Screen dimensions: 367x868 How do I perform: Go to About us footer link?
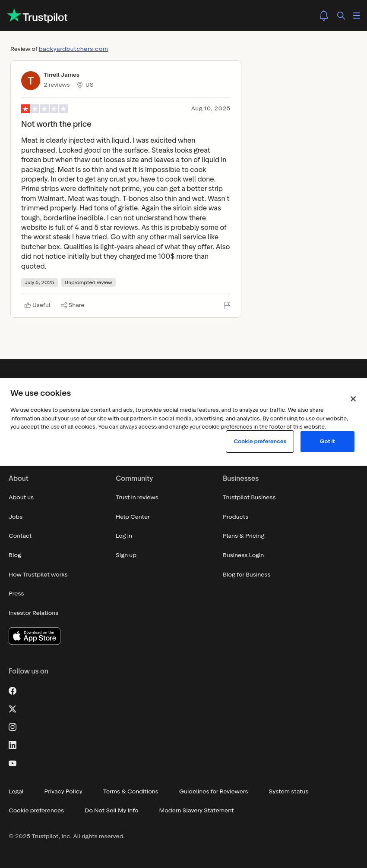coord(21,498)
